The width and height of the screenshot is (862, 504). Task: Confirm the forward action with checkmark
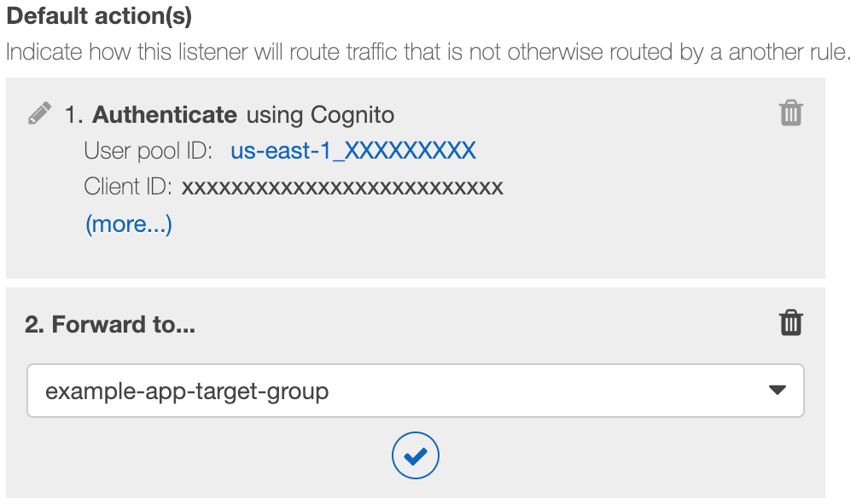(x=416, y=455)
